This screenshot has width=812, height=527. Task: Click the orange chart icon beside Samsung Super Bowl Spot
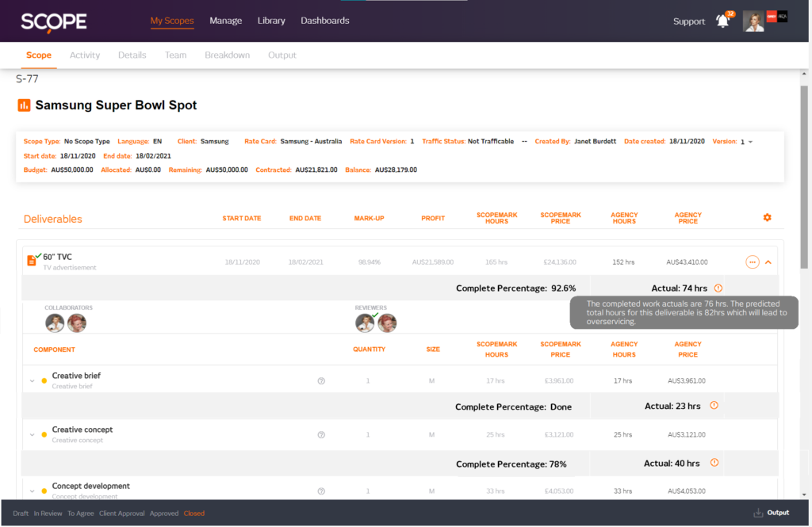point(24,105)
